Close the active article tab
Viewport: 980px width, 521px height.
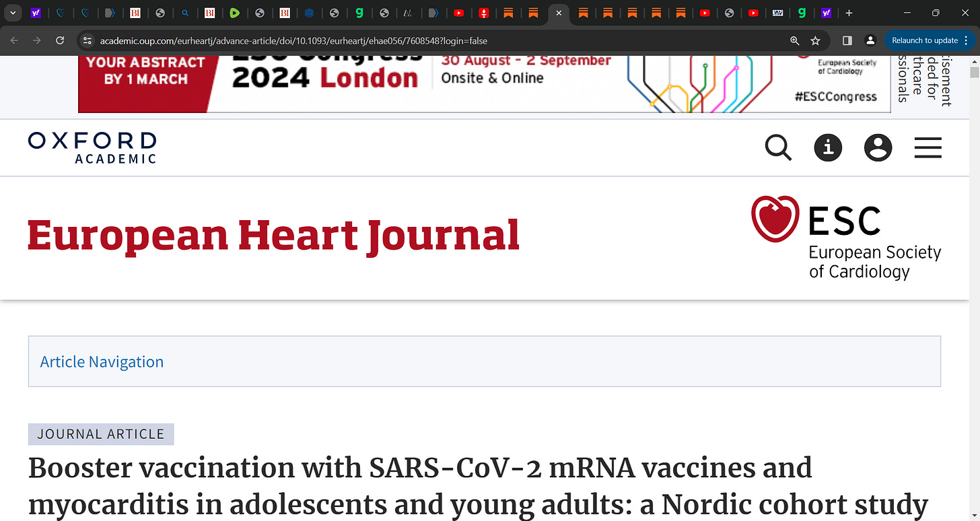tap(558, 13)
